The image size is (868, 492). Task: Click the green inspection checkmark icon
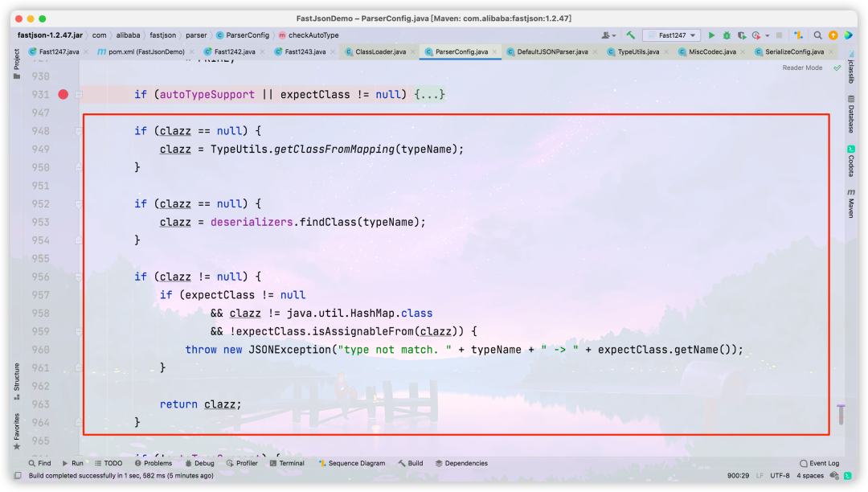pos(837,68)
